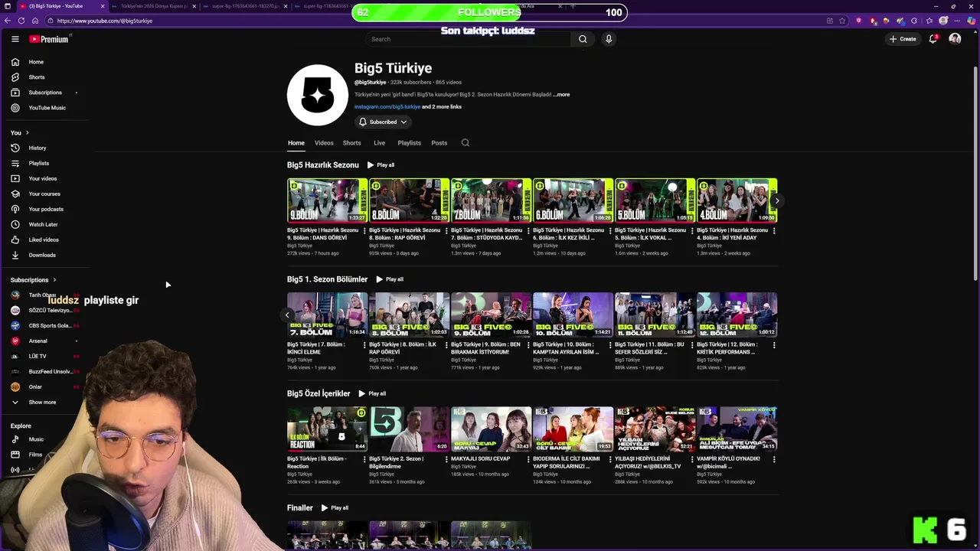Image resolution: width=980 pixels, height=551 pixels.
Task: Open 9. Bölüm Dans Görevi thumbnail
Action: tap(327, 201)
